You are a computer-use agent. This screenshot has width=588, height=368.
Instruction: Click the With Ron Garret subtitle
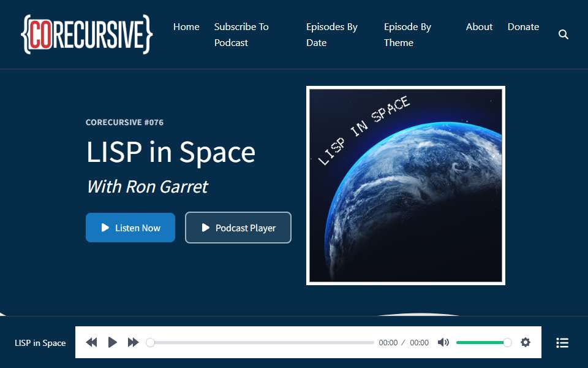pos(148,186)
